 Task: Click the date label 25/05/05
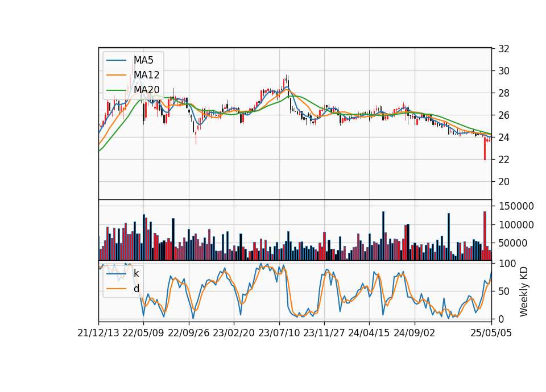tap(491, 333)
